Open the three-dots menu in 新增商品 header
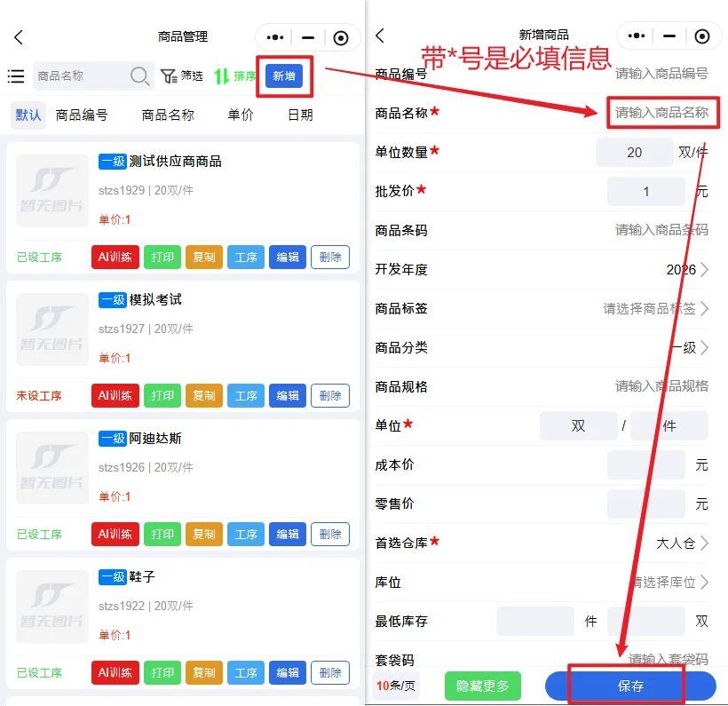 coord(636,36)
